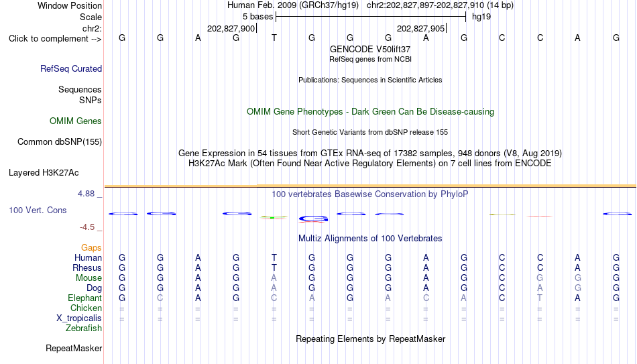Select the X_tropicalis species row label
The height and width of the screenshot is (364, 637).
point(79,318)
